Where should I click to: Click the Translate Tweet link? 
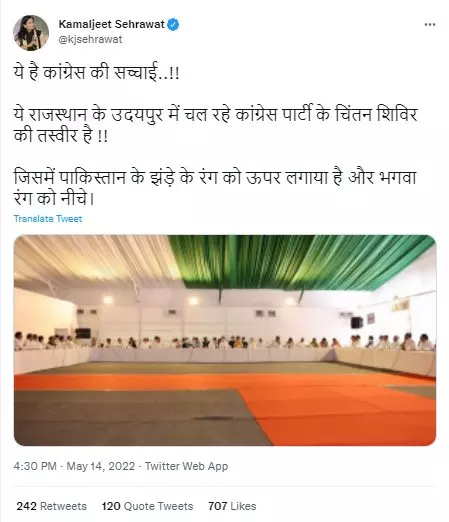coord(48,219)
